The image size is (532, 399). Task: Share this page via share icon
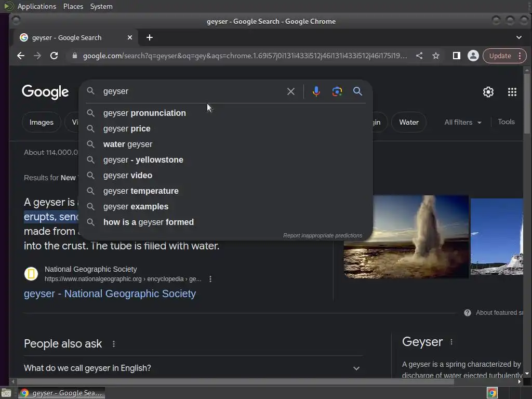click(x=419, y=56)
